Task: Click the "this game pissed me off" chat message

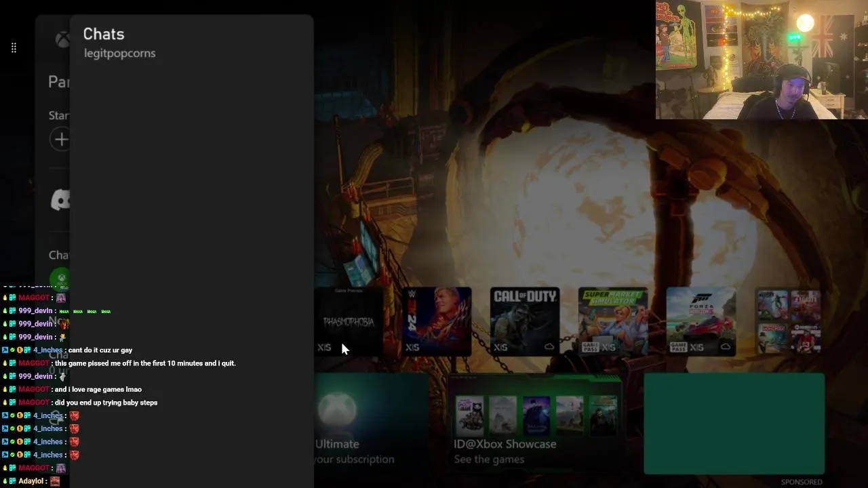Action: click(x=145, y=363)
